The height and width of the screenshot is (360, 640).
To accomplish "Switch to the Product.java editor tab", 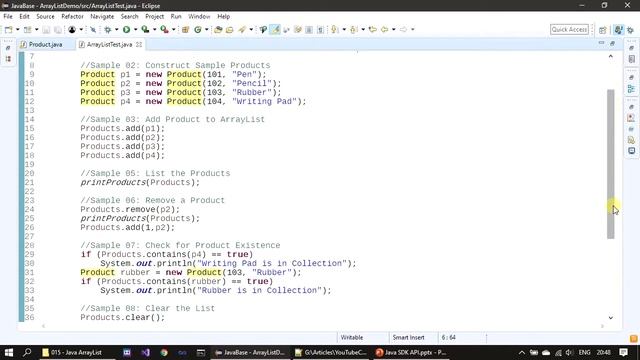I will click(46, 44).
